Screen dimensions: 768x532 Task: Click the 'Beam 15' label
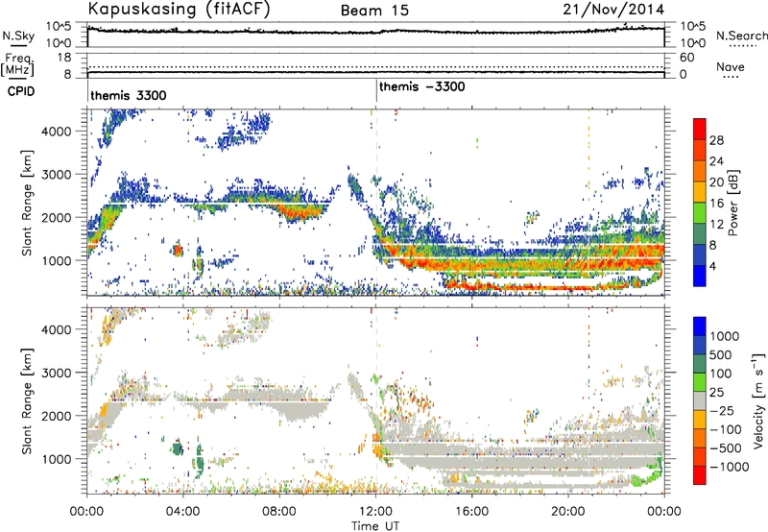(374, 11)
